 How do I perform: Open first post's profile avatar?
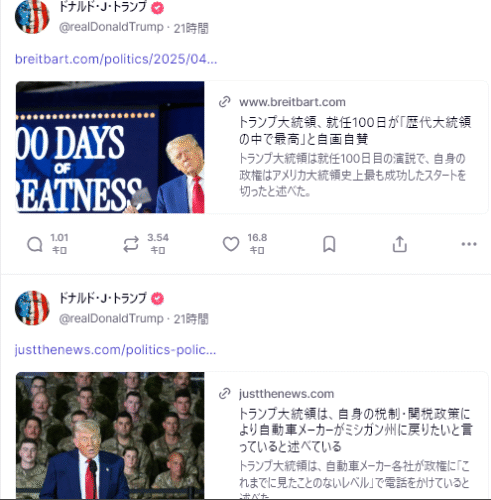(32, 16)
